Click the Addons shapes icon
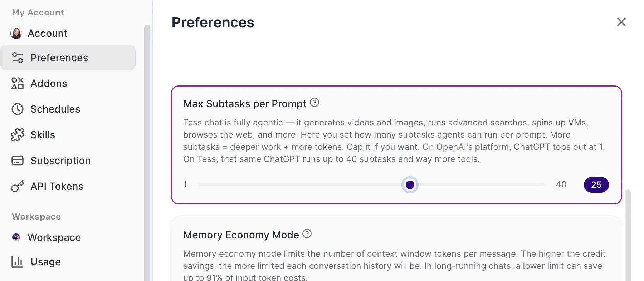The width and height of the screenshot is (644, 281). point(18,83)
